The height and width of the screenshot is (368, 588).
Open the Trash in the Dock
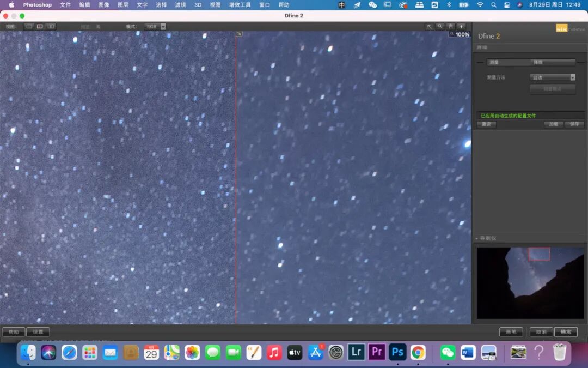coord(560,352)
